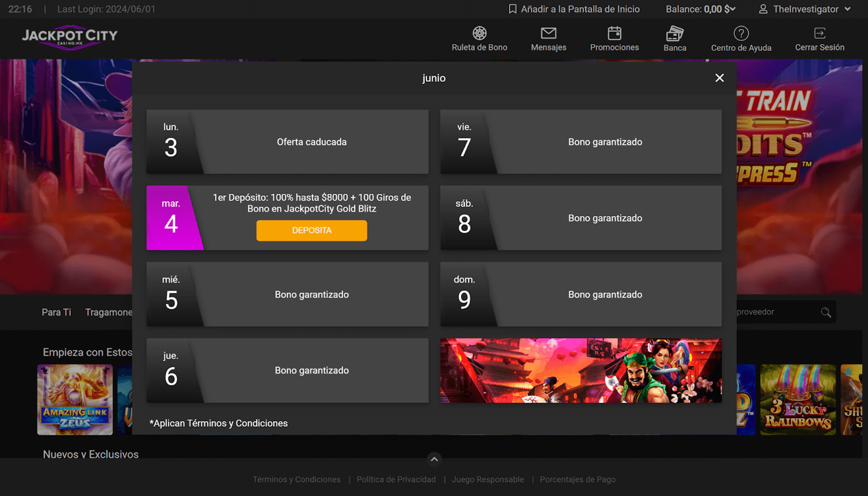This screenshot has height=496, width=868.
Task: Open the Banca cards icon
Action: [x=674, y=33]
